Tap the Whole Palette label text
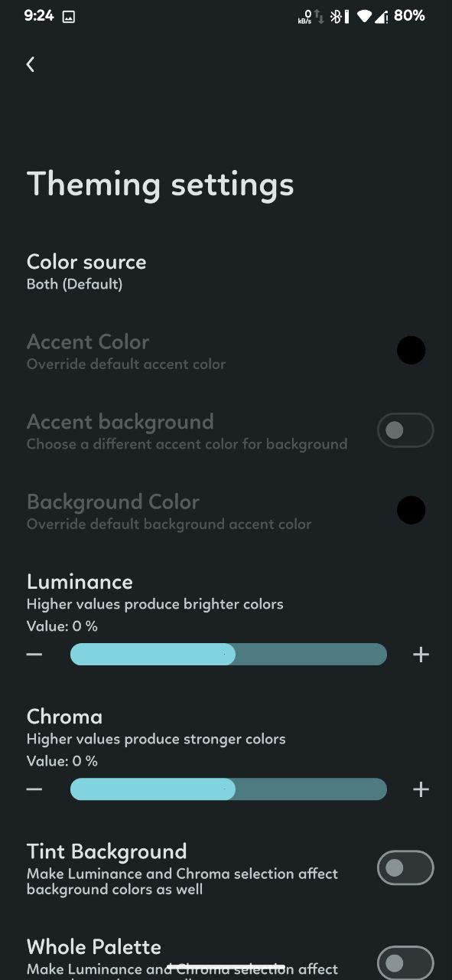452x980 pixels. pos(94,947)
